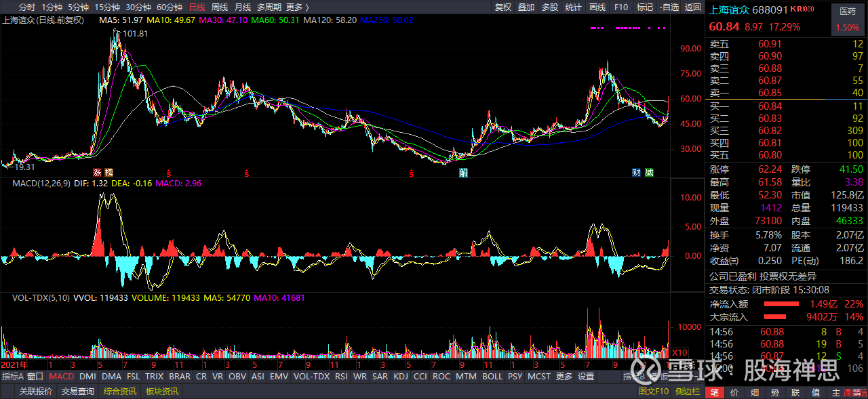Select the 笔 tick detail icon

[714, 393]
